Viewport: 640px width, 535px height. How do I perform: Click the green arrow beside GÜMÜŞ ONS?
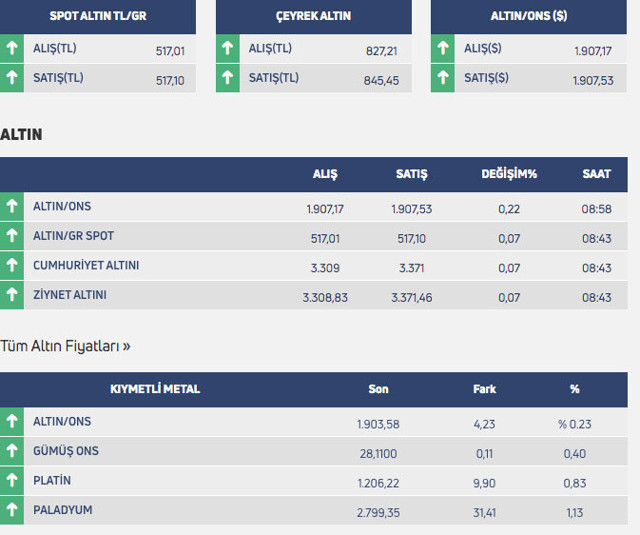tap(12, 452)
